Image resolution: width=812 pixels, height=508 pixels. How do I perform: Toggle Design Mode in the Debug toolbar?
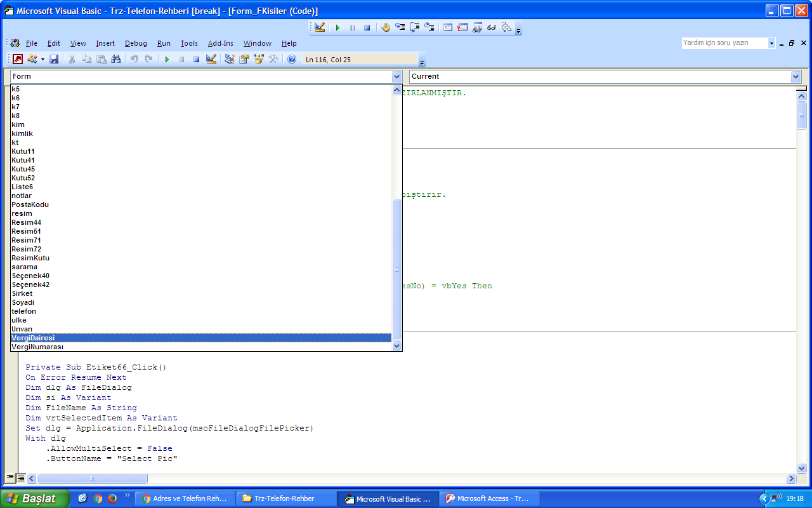320,27
